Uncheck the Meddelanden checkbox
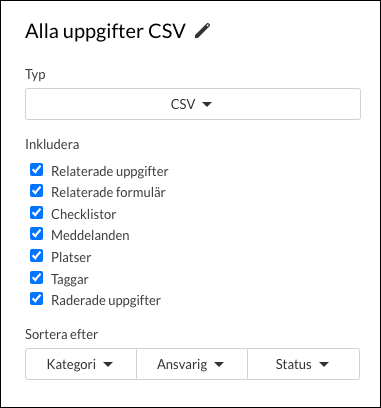The height and width of the screenshot is (408, 381). pos(36,234)
